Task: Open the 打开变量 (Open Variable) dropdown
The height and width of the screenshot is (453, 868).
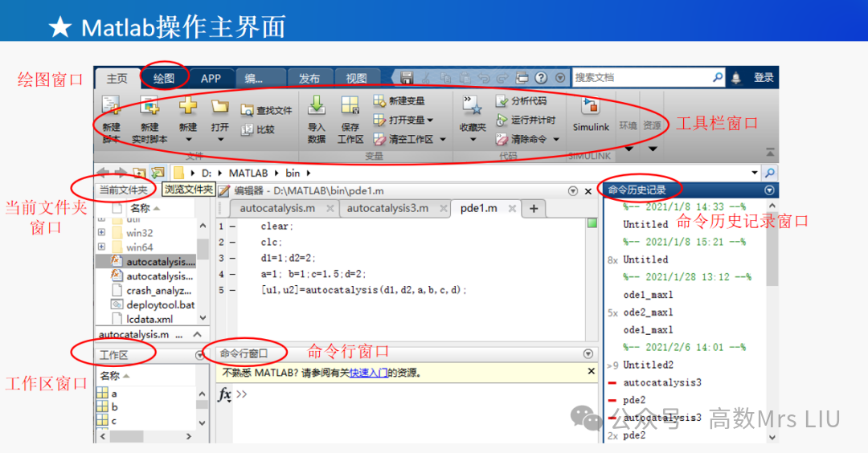Action: click(x=430, y=120)
